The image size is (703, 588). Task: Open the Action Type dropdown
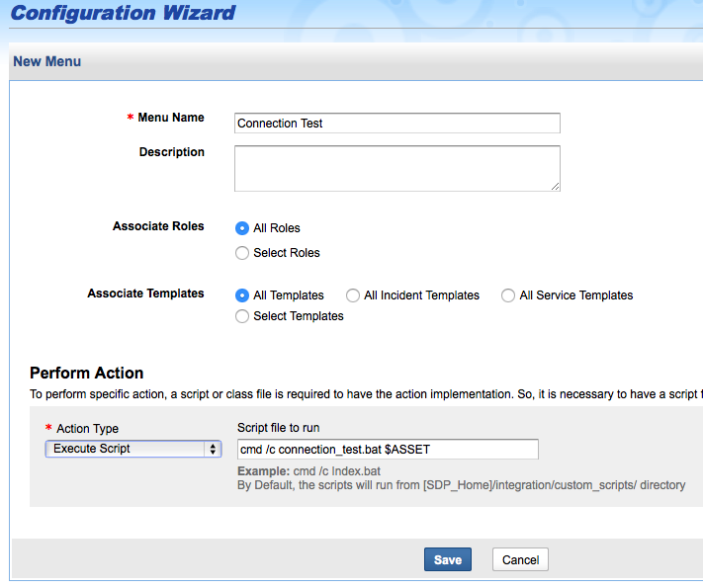click(x=133, y=449)
